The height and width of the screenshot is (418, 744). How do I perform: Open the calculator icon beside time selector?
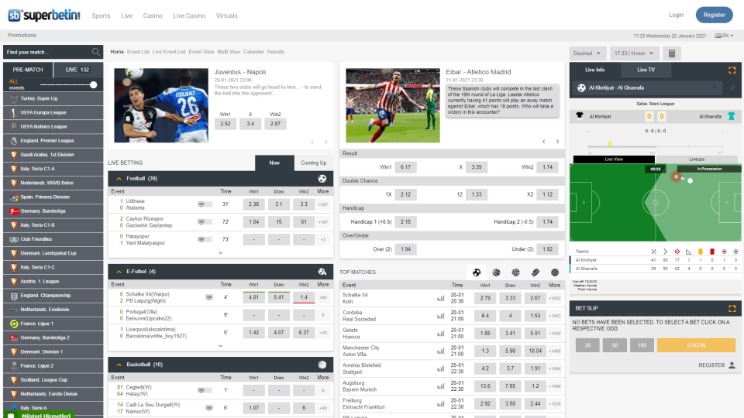[671, 53]
